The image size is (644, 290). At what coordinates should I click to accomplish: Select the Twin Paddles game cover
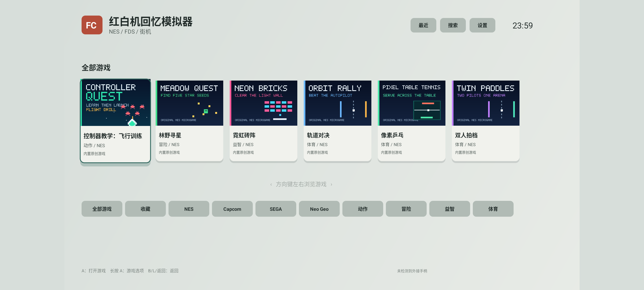pos(486,103)
